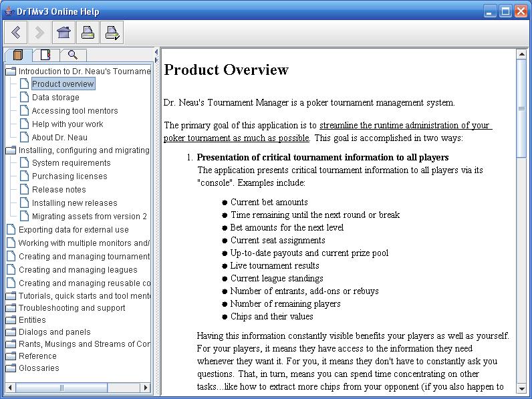
Task: Switch to the index tab
Action: pos(45,55)
